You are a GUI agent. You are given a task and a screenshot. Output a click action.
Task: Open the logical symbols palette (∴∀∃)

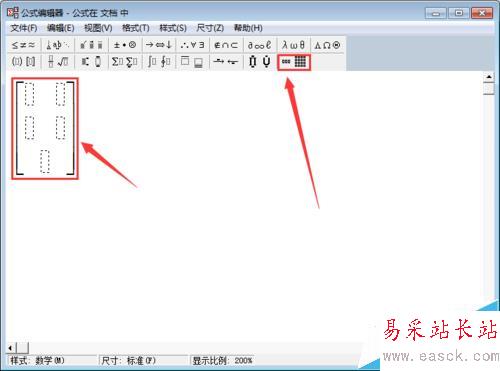[192, 45]
